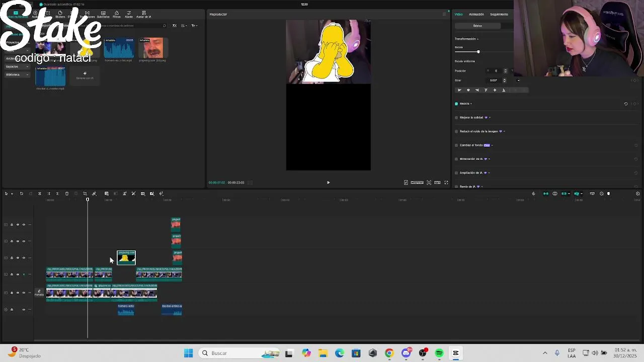Click the align horizontal center icon
Screen dimensions: 644x362
468,90
